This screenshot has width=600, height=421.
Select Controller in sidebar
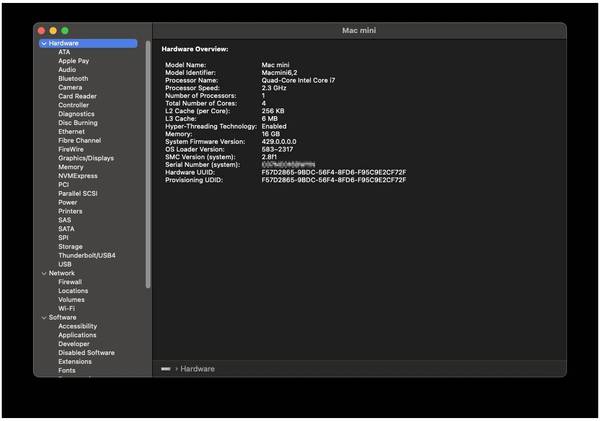click(x=73, y=105)
